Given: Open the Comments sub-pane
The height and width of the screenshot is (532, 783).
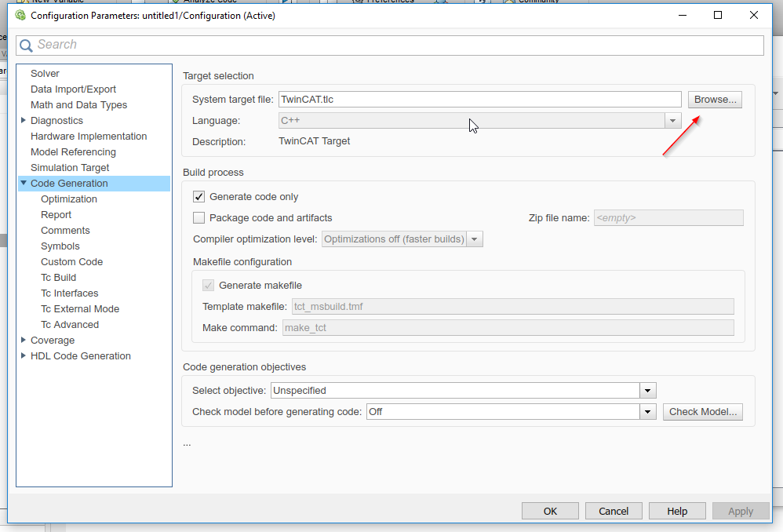Looking at the screenshot, I should coord(65,230).
